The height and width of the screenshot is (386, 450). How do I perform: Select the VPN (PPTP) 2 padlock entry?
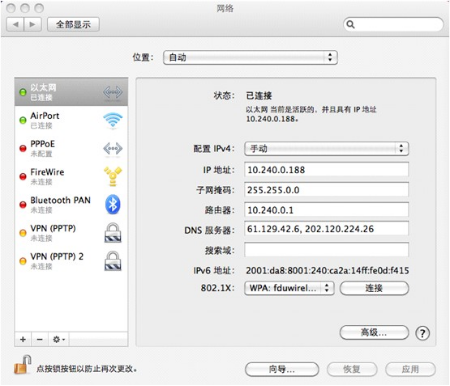[113, 261]
